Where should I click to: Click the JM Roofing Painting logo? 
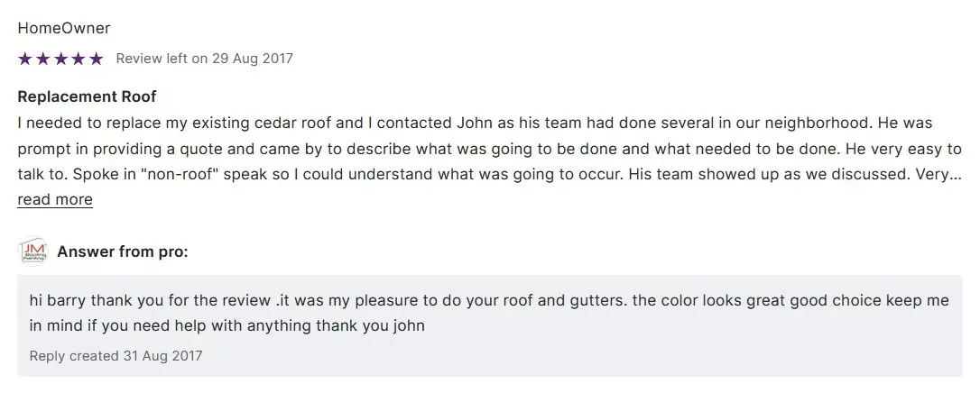(32, 252)
